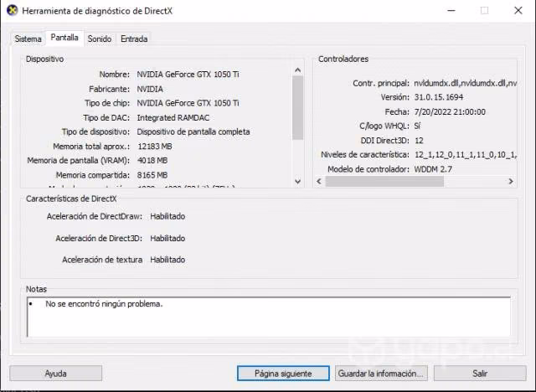Open the Sonido tab
The image size is (536, 392).
(100, 39)
